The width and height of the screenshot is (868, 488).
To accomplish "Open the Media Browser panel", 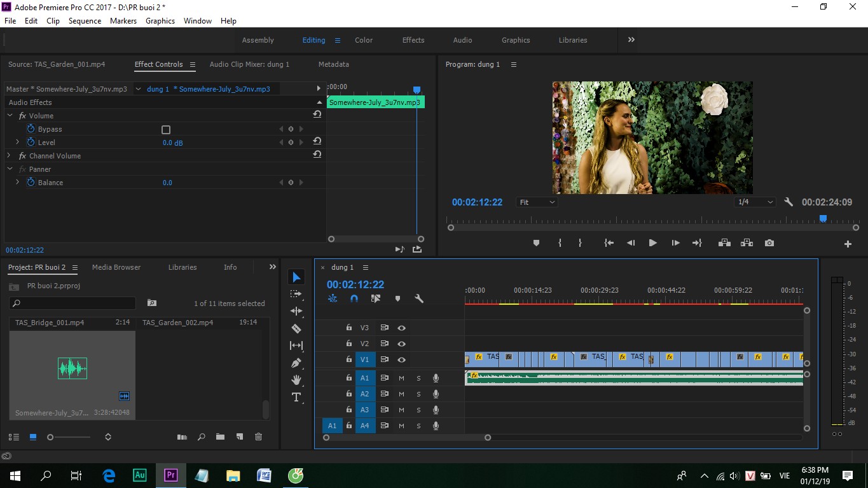I will tap(116, 267).
